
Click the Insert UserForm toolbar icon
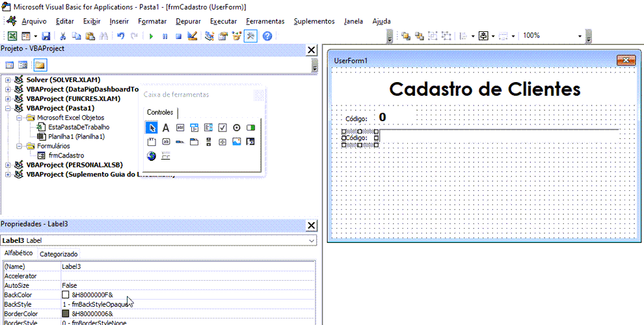pyautogui.click(x=25, y=36)
